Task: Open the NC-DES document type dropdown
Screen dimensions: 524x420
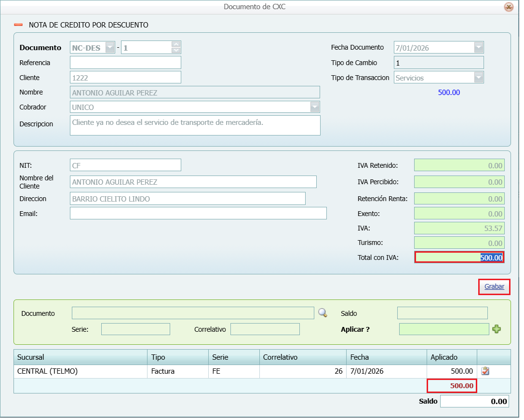Action: [x=110, y=48]
